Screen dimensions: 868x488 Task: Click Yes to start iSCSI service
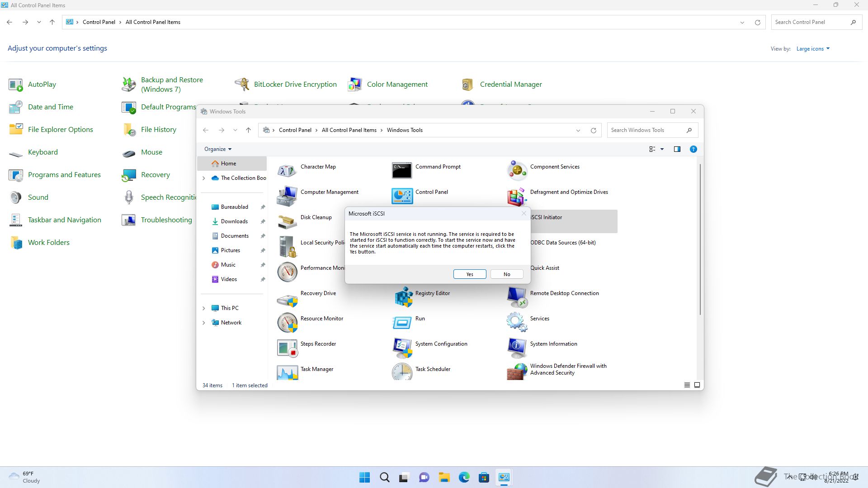[x=470, y=274]
